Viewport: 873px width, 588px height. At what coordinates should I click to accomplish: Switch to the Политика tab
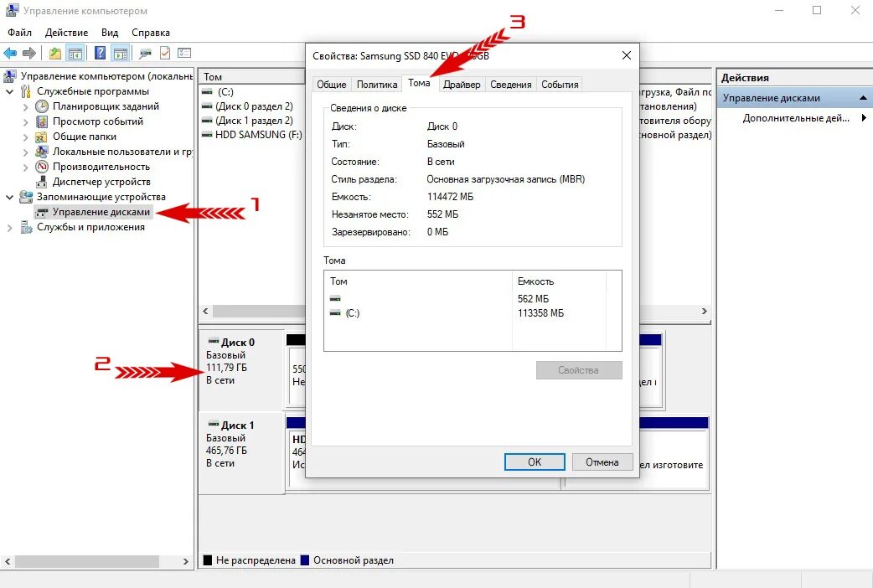tap(377, 84)
